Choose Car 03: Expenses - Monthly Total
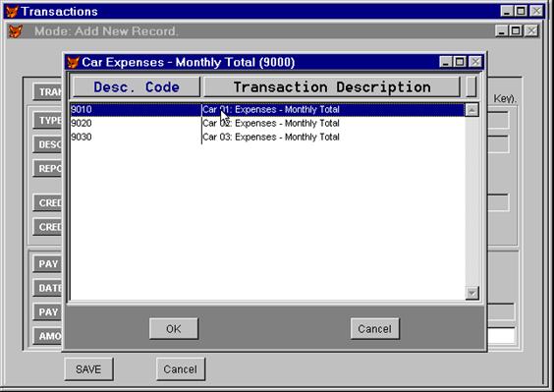 click(x=271, y=138)
